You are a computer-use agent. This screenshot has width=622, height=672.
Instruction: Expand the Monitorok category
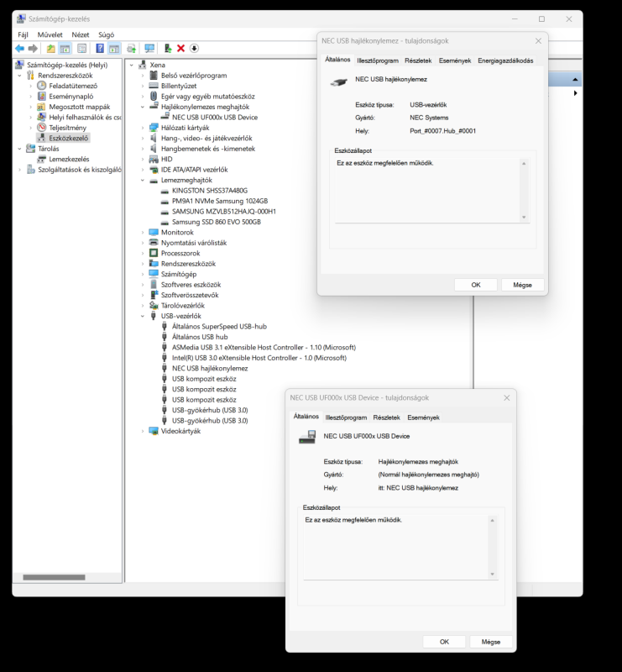(143, 233)
